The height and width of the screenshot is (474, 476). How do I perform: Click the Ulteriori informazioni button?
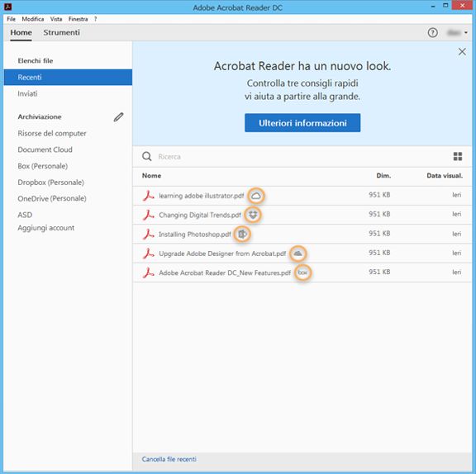(302, 123)
